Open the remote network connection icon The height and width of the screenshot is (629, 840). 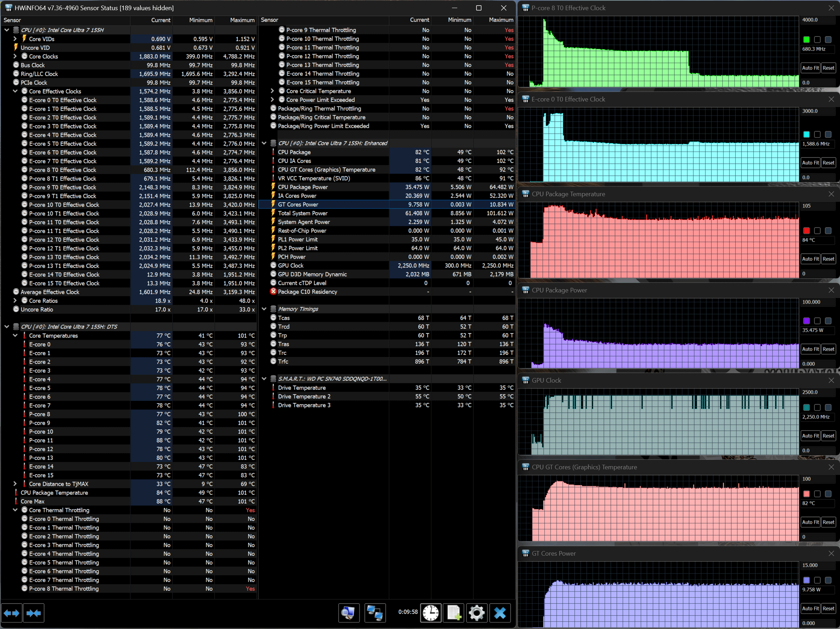coord(375,613)
